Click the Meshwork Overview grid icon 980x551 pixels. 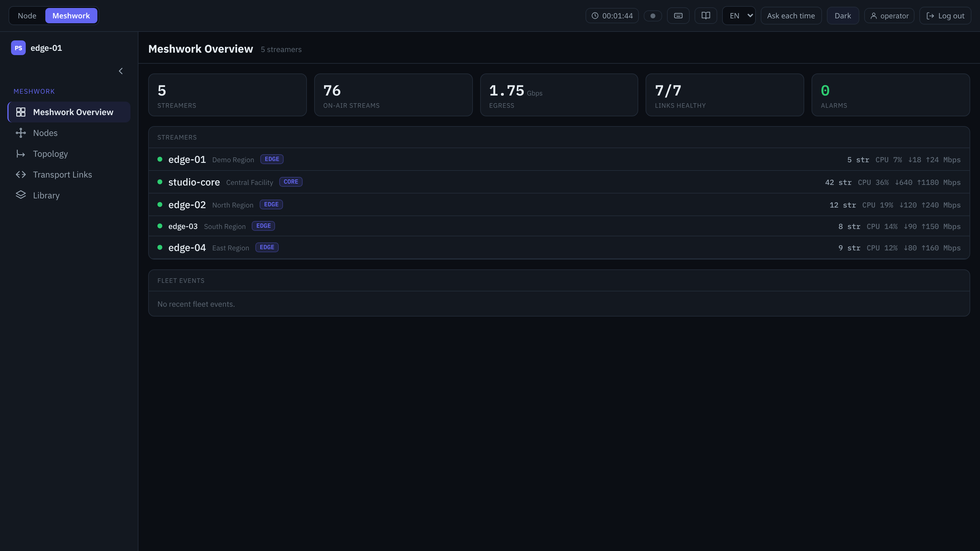coord(21,112)
